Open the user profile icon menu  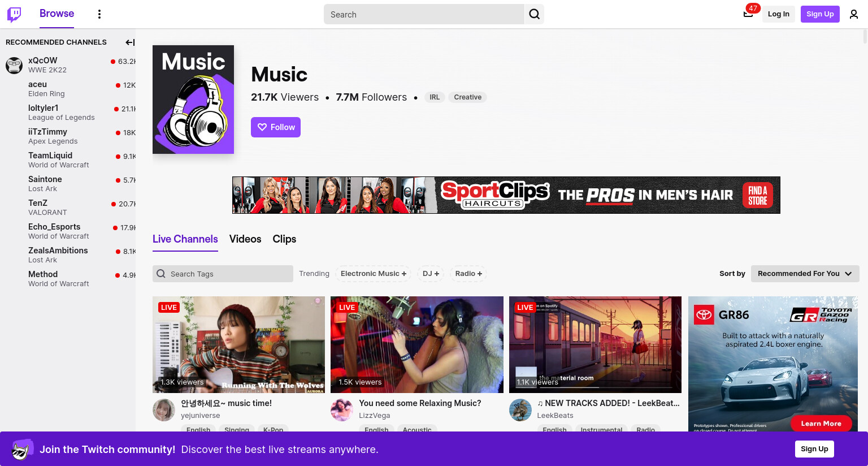click(x=854, y=14)
